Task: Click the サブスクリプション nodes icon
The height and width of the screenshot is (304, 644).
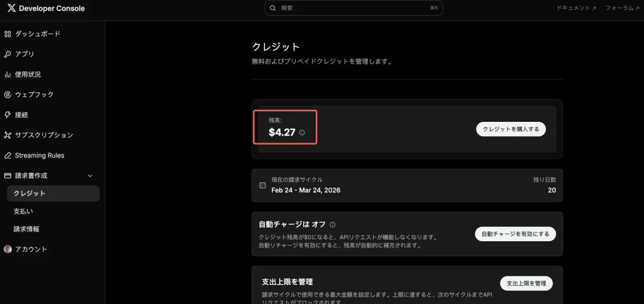Action: click(x=8, y=135)
